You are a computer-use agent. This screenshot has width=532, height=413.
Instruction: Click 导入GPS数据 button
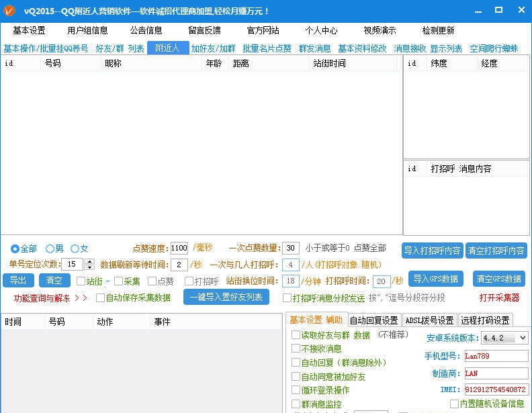pos(436,279)
